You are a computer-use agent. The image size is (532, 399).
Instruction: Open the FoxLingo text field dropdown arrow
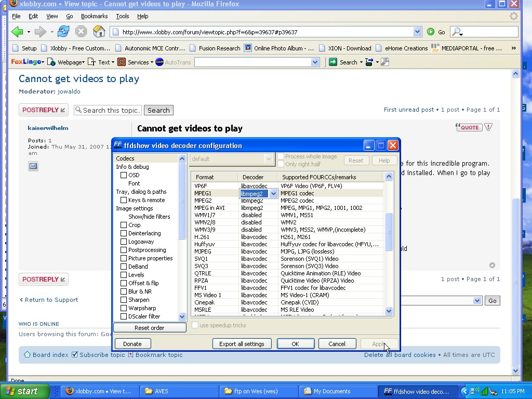[x=315, y=62]
